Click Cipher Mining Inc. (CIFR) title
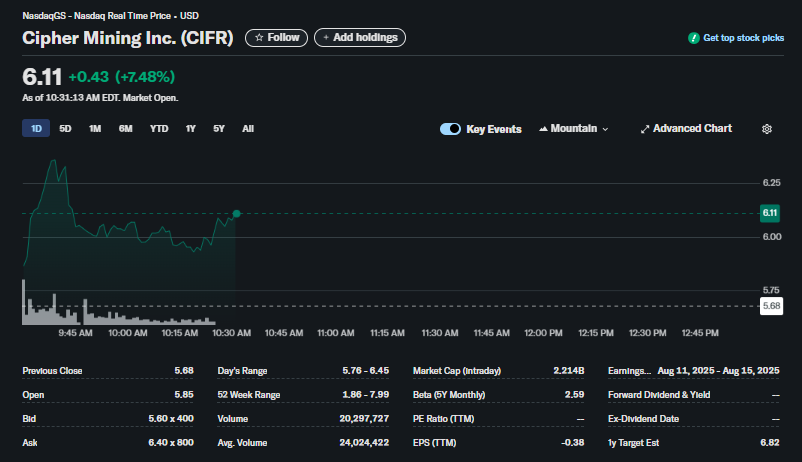This screenshot has width=802, height=462. 127,38
